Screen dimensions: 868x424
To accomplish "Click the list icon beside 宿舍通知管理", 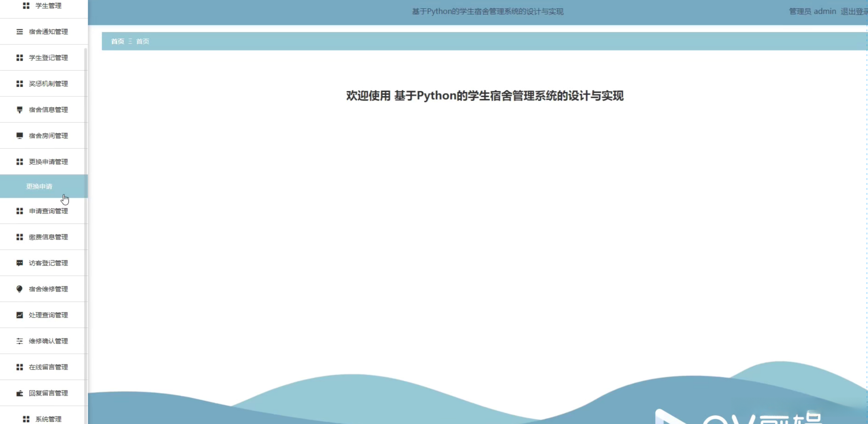I will 20,32.
